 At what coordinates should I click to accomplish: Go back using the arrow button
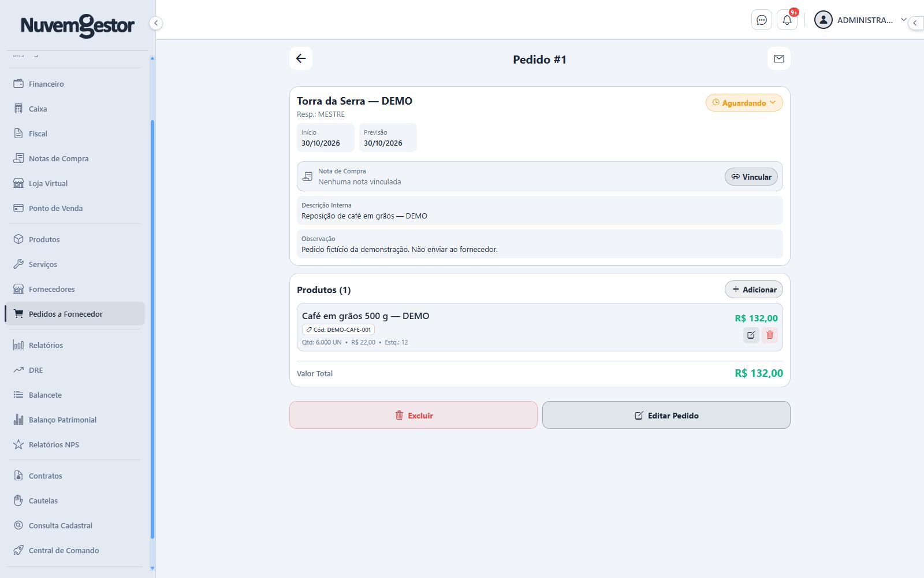(x=301, y=58)
